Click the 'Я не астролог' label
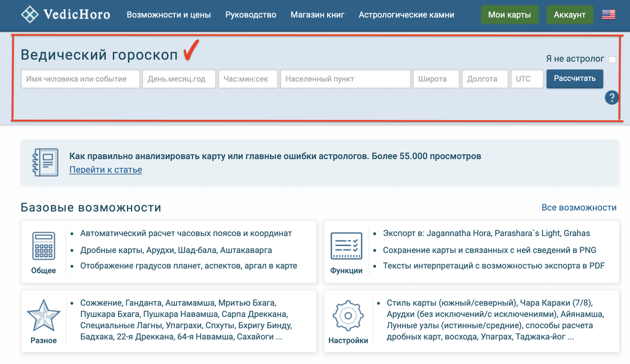This screenshot has width=630, height=364. tap(575, 59)
